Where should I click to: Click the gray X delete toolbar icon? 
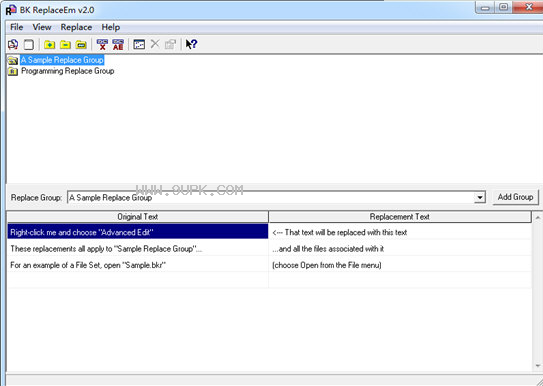[155, 44]
